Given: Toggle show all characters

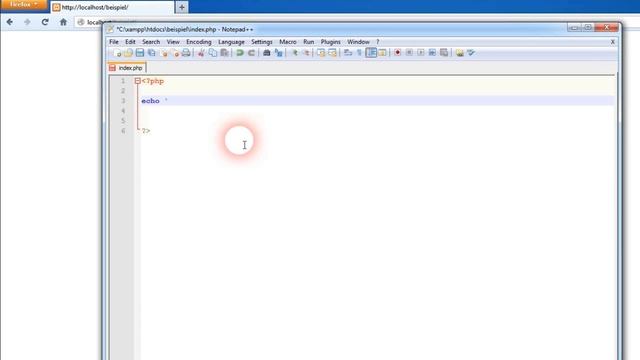Looking at the screenshot, I should pyautogui.click(x=359, y=53).
